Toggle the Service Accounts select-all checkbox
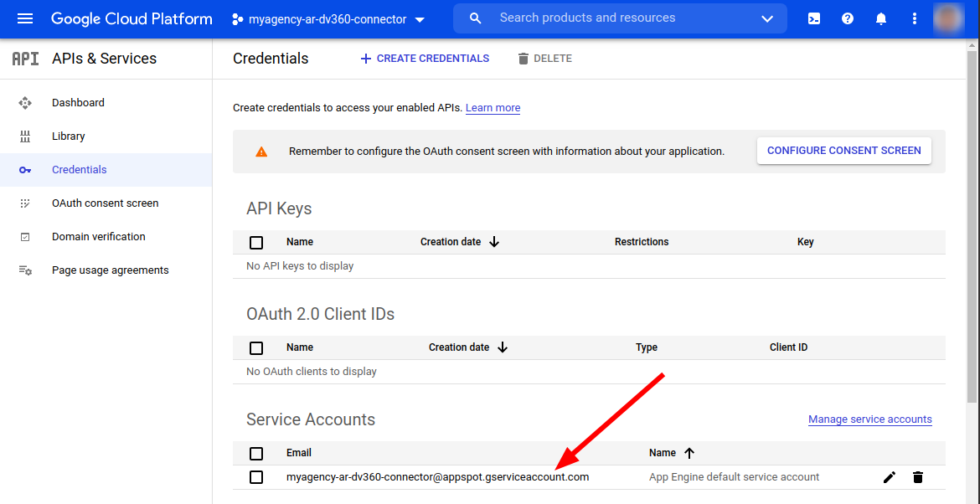 256,454
